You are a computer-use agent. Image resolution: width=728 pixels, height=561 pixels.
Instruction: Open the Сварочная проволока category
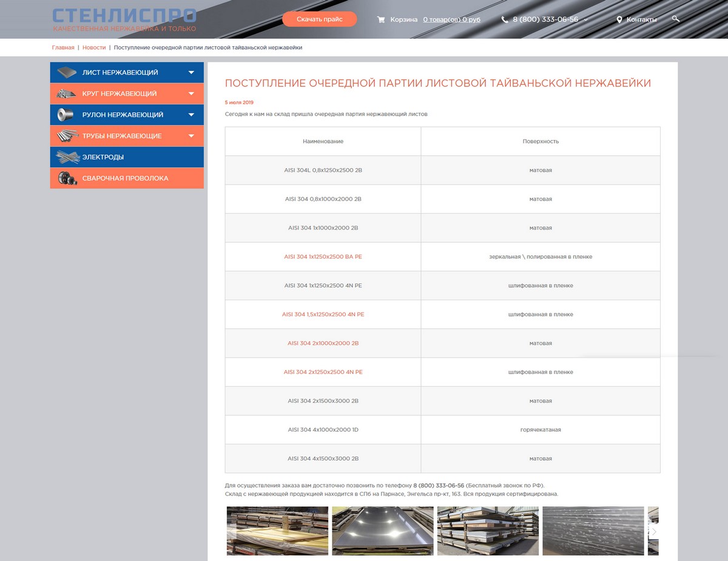click(x=127, y=178)
